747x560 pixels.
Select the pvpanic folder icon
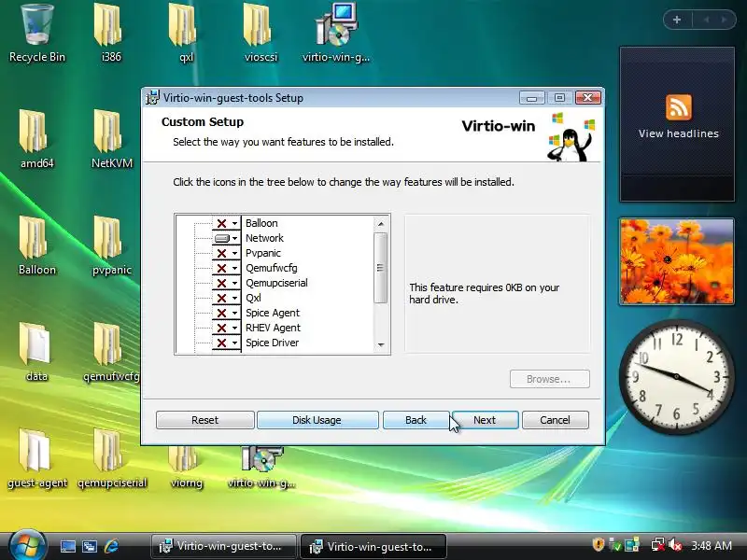(x=111, y=246)
